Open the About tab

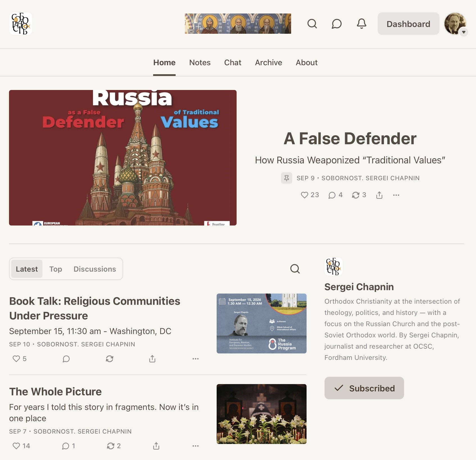[x=307, y=62]
